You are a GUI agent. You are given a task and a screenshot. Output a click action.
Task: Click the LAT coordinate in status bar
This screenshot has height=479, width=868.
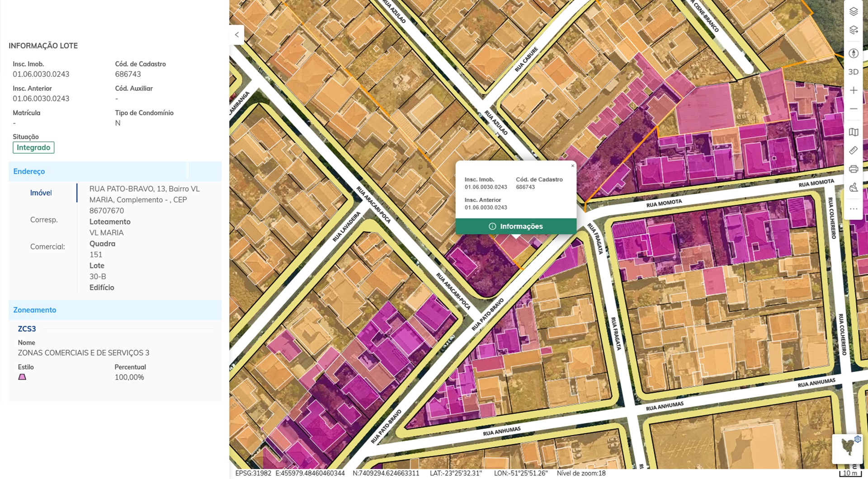tap(456, 474)
